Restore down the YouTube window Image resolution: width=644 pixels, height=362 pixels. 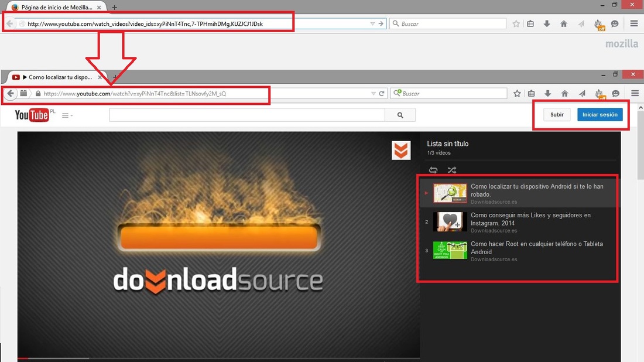[615, 74]
